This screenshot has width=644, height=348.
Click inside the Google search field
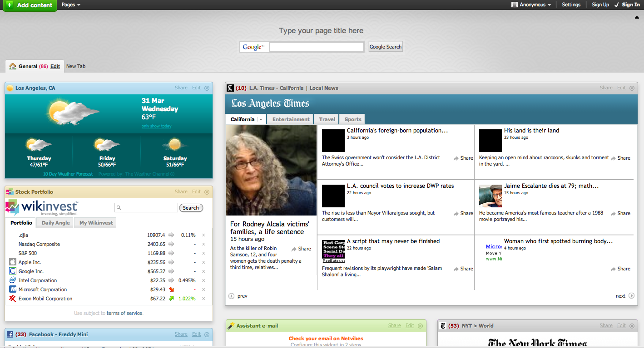317,47
